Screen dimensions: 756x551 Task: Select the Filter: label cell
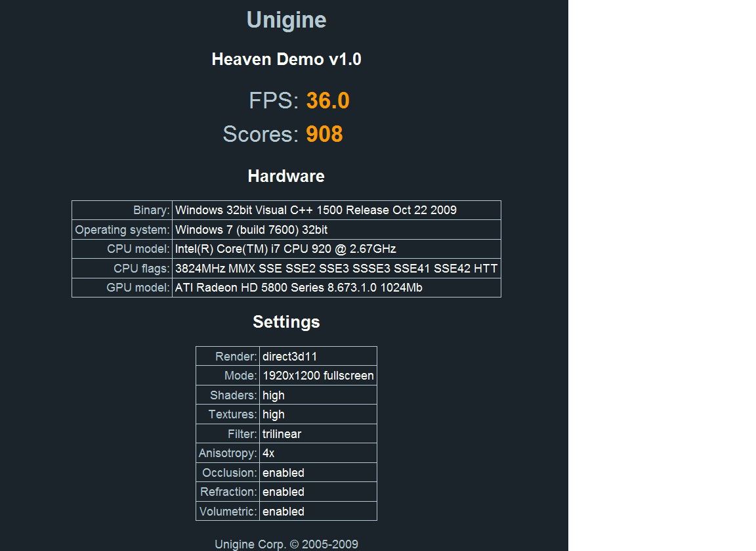[x=228, y=433]
